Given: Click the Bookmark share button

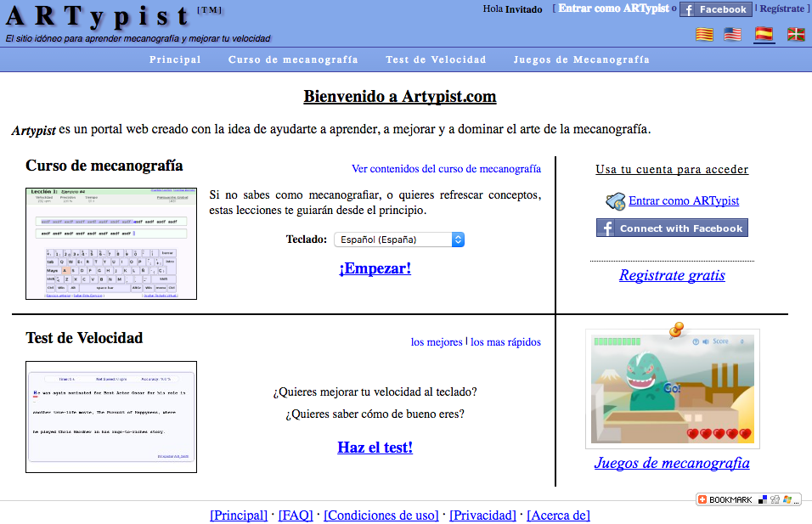Looking at the screenshot, I should (748, 499).
